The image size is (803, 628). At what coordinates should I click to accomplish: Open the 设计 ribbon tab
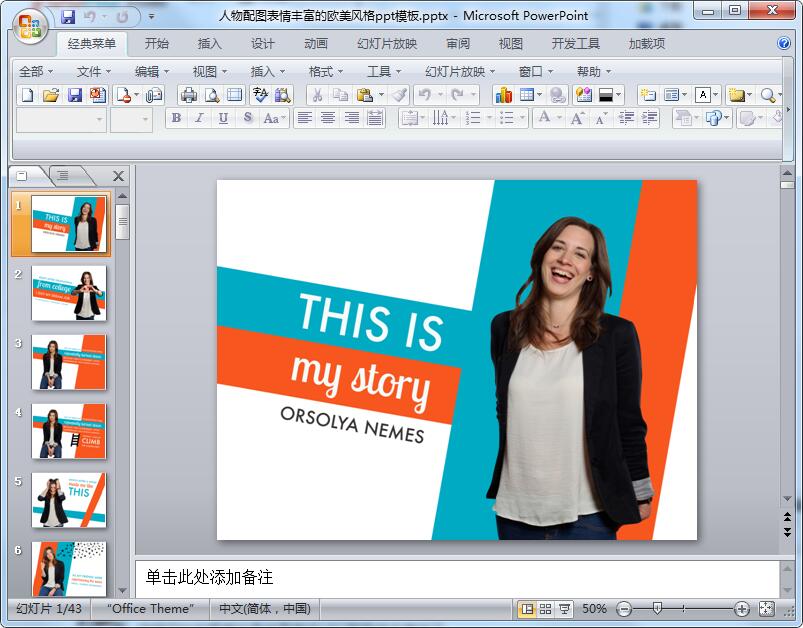[x=263, y=44]
